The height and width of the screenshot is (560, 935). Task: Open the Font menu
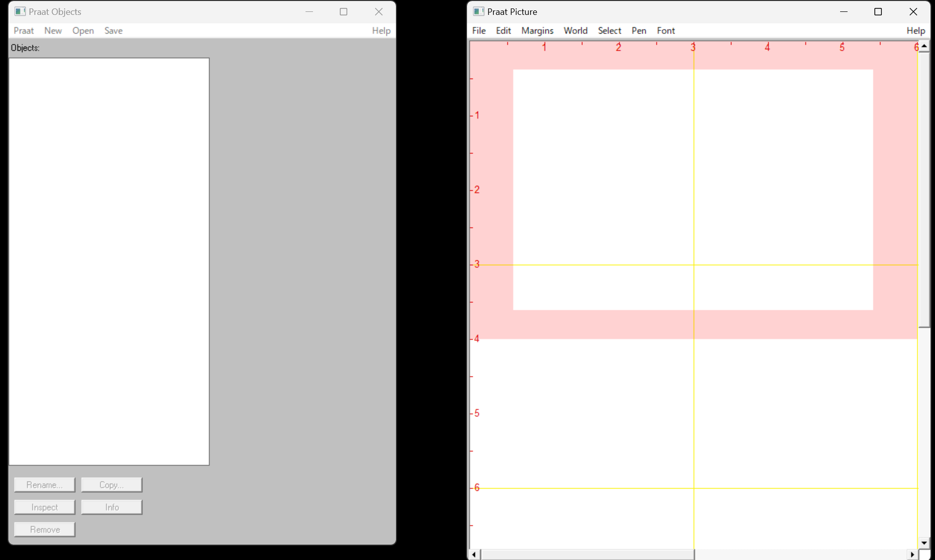click(x=666, y=31)
